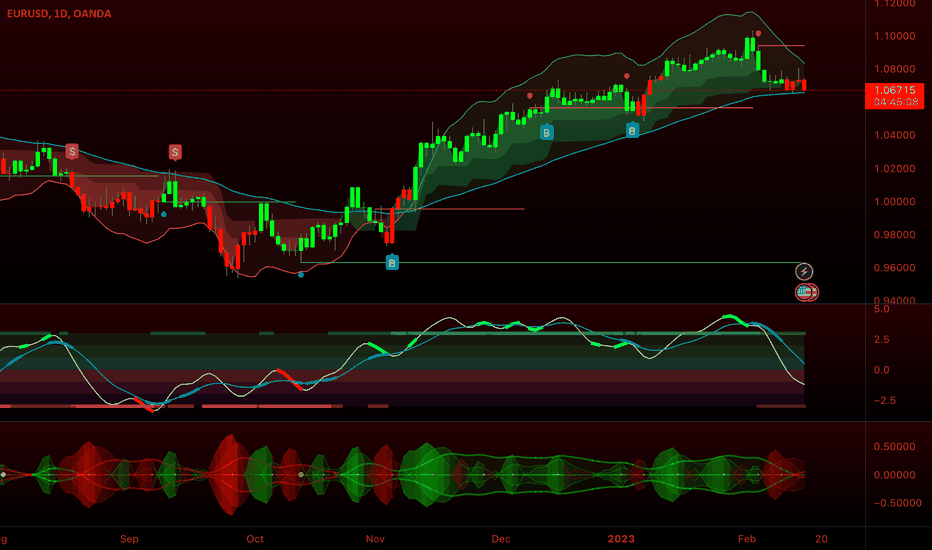
Task: Select the B buy marker near 0.96000
Action: tap(392, 262)
